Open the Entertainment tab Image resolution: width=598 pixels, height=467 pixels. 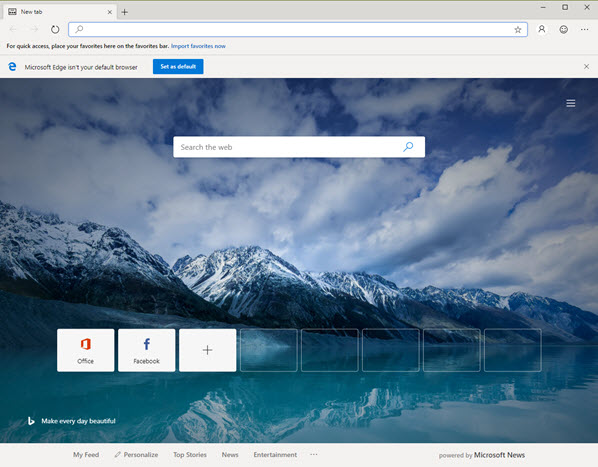click(x=275, y=455)
